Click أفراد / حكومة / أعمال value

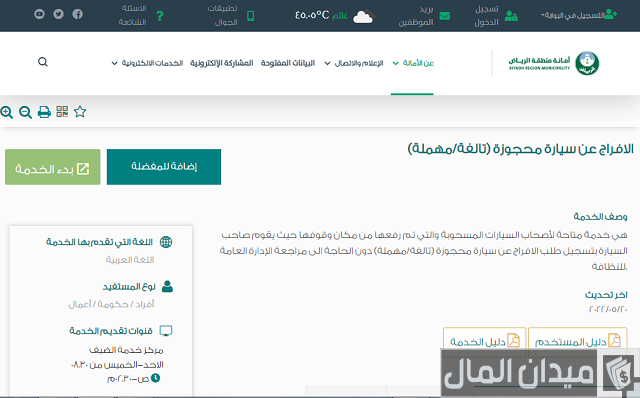[111, 304]
